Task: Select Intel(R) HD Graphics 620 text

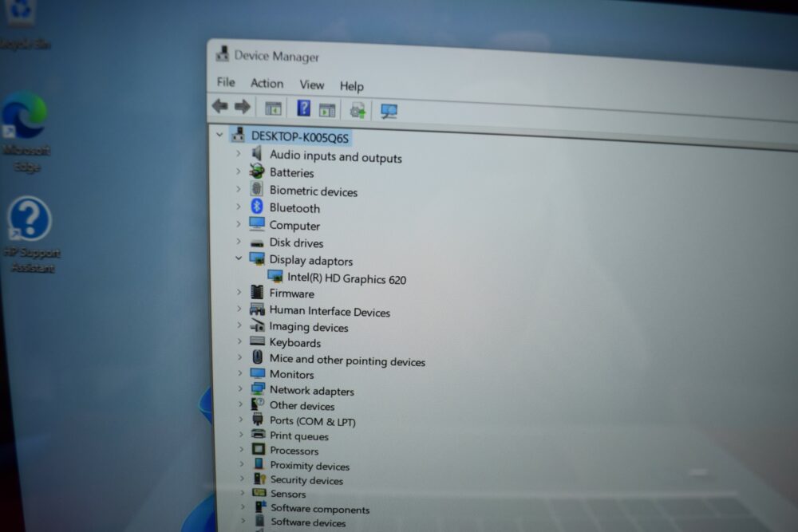Action: [x=346, y=278]
